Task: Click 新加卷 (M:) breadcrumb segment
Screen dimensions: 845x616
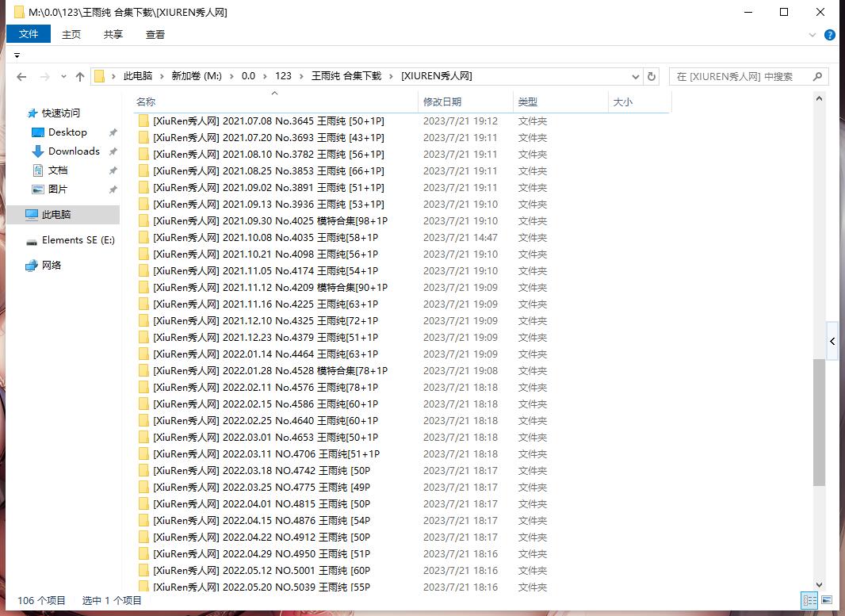Action: coord(197,76)
